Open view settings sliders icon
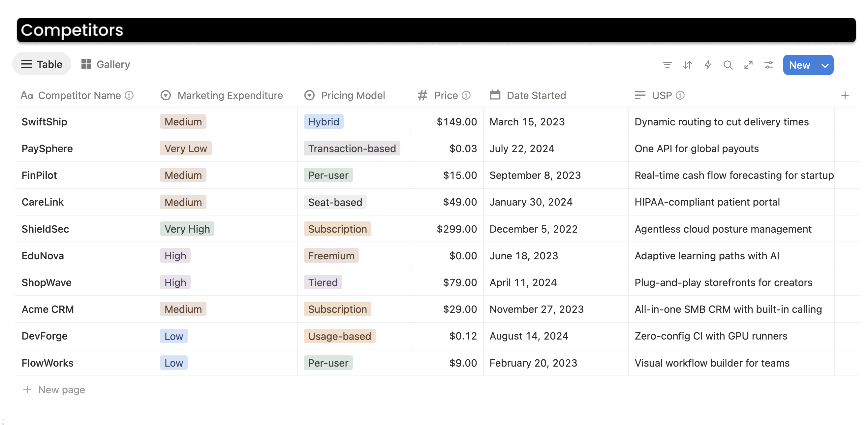Screen dimensions: 868x425 pos(769,65)
